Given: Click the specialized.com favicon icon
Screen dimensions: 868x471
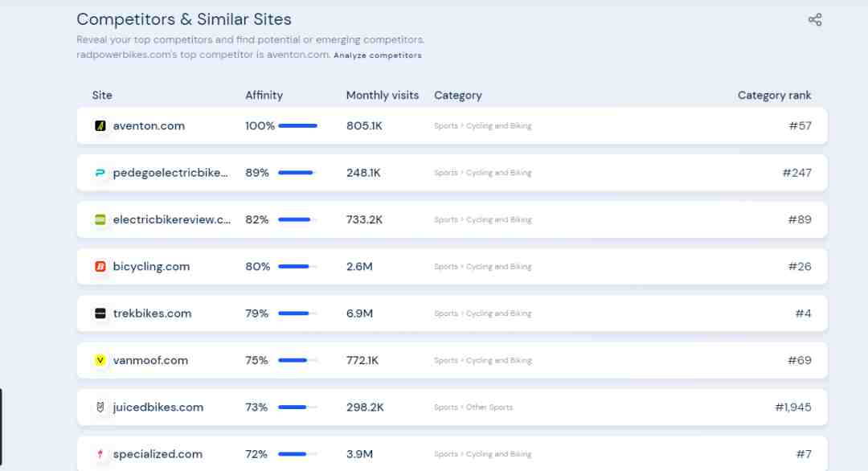Looking at the screenshot, I should pyautogui.click(x=100, y=454).
